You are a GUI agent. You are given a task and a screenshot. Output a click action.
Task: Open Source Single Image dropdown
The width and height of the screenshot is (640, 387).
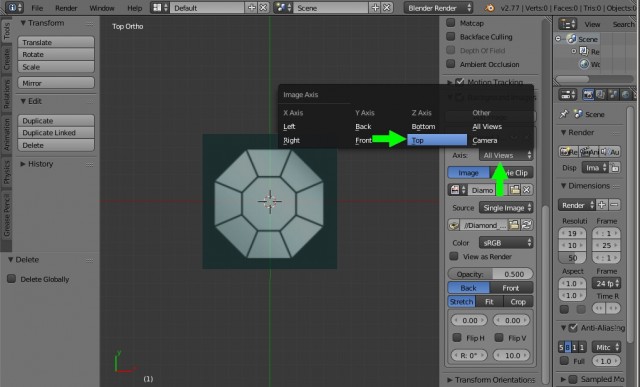506,207
